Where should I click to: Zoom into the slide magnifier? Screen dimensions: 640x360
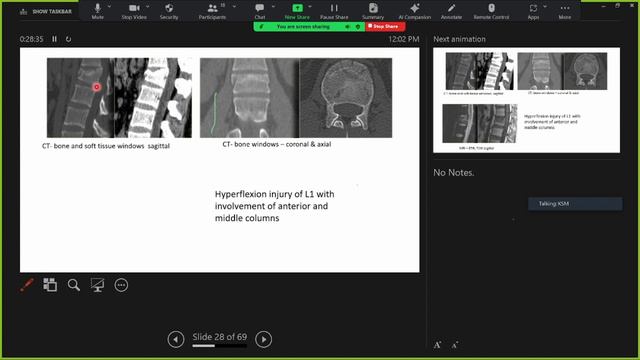[x=74, y=285]
